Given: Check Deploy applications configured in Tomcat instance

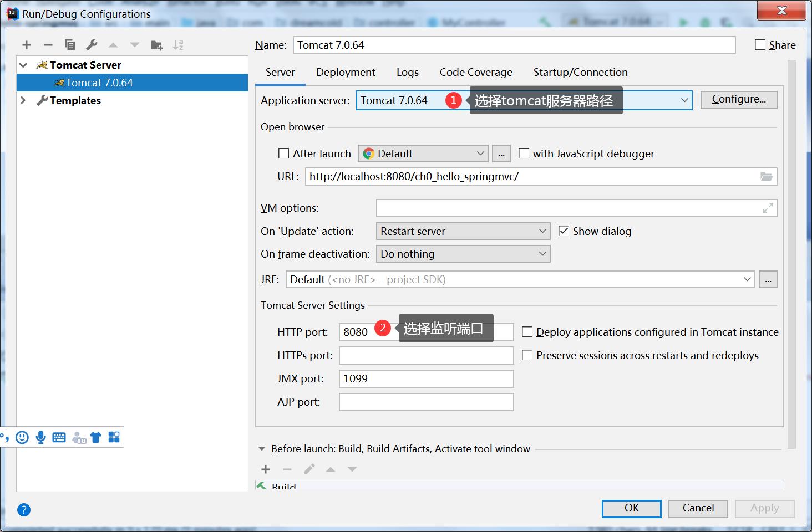Looking at the screenshot, I should coord(527,332).
